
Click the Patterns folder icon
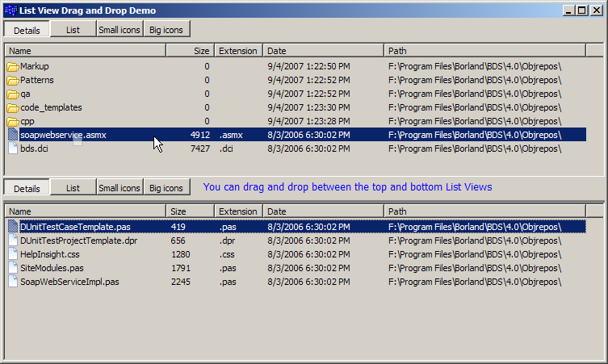point(13,80)
